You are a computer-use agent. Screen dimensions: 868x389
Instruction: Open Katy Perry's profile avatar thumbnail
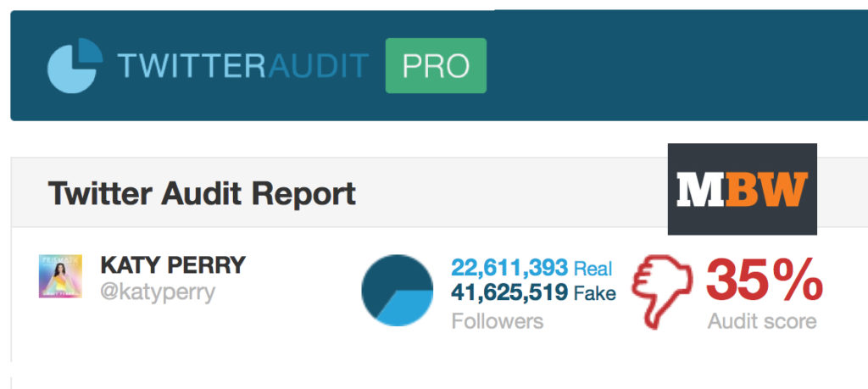[60, 275]
